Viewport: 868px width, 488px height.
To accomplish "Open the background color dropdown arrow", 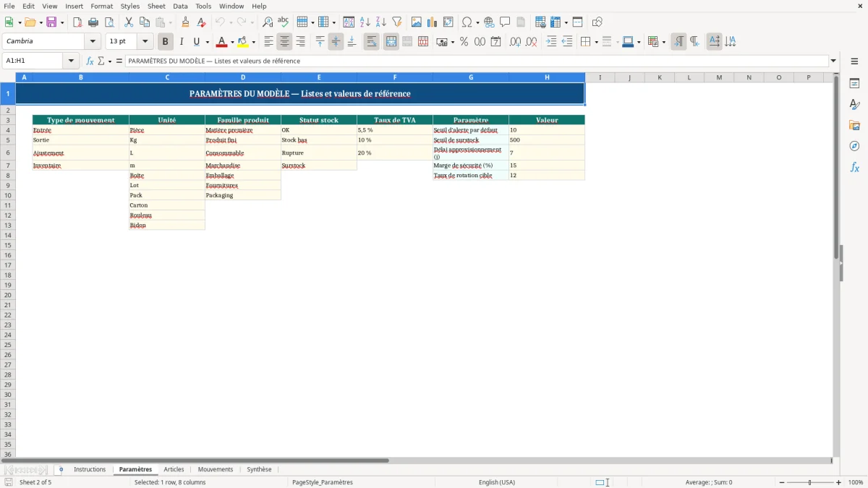I will (x=254, y=42).
